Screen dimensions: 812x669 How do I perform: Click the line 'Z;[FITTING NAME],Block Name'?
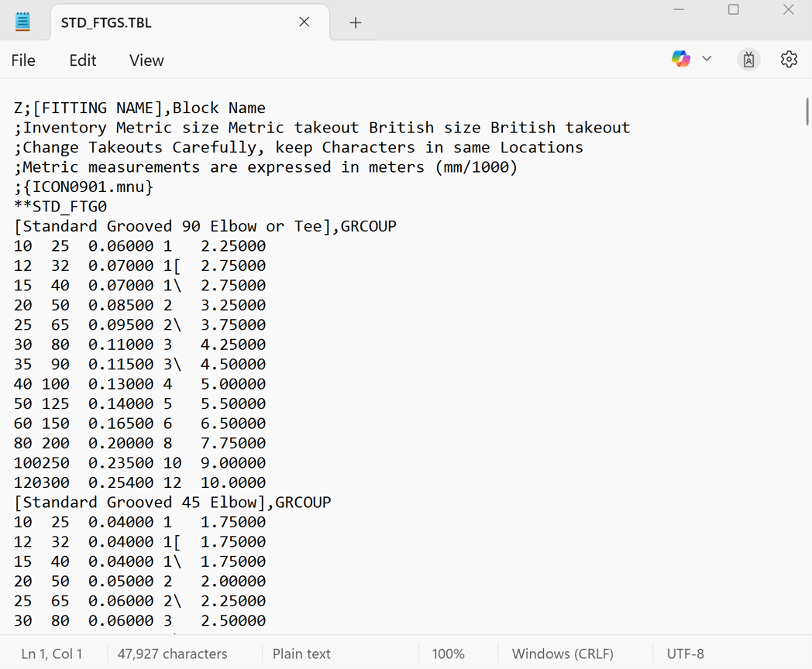139,108
